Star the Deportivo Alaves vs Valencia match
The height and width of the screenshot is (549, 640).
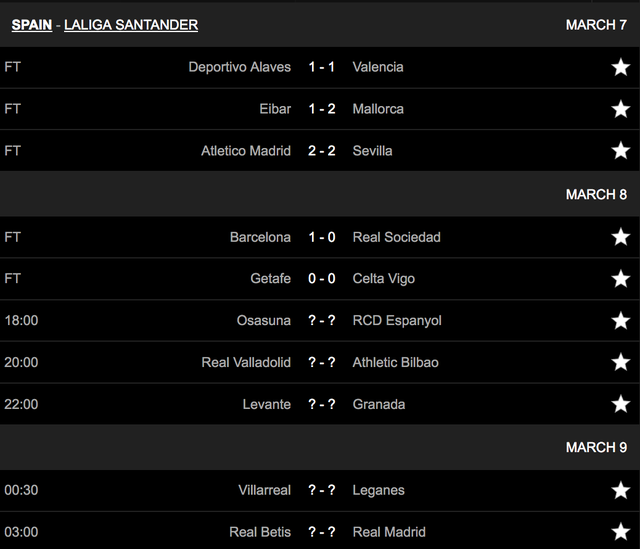click(x=621, y=67)
